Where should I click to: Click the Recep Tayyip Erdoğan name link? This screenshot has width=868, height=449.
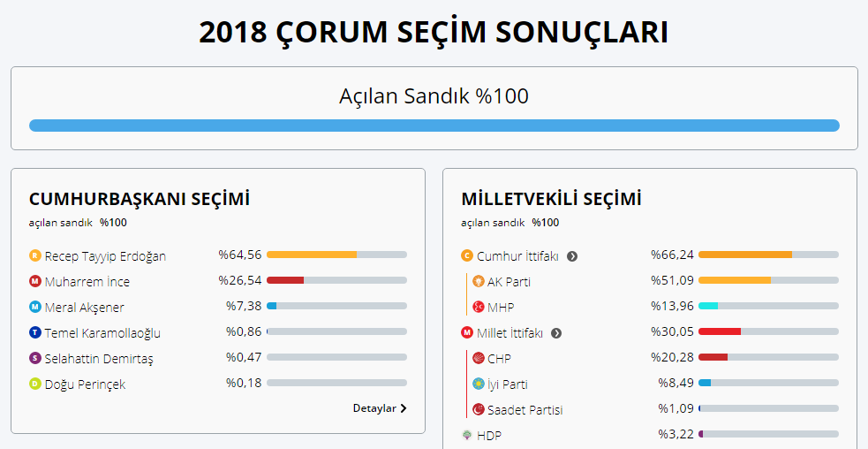[105, 256]
